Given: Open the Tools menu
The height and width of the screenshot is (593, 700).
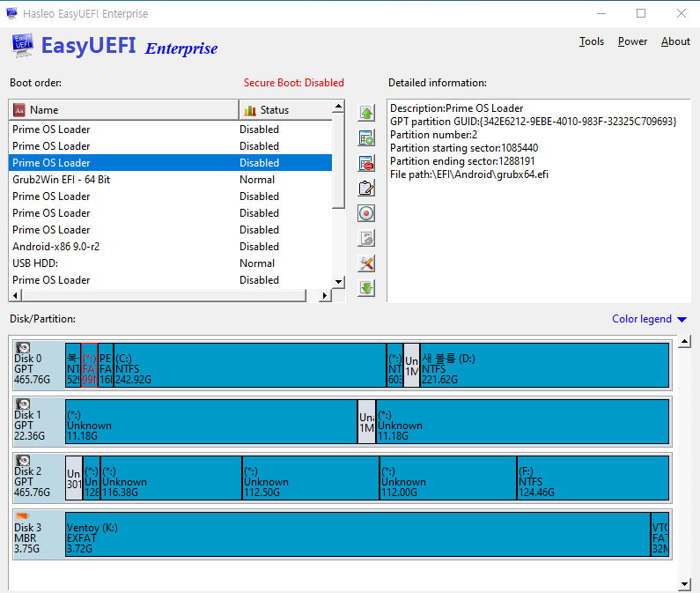Looking at the screenshot, I should click(x=592, y=41).
